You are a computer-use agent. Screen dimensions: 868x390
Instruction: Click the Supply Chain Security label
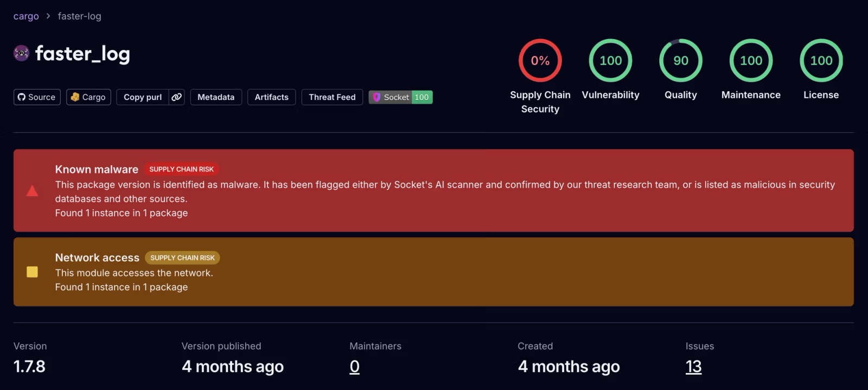click(540, 102)
